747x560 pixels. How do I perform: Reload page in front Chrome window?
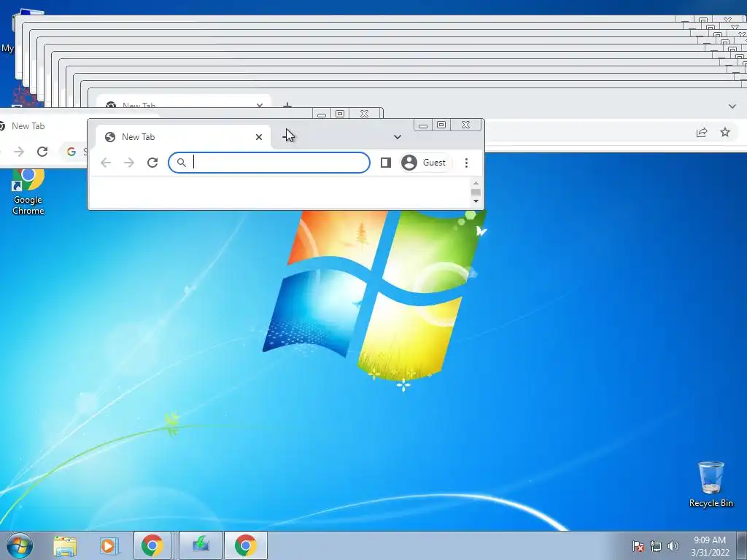pos(152,163)
